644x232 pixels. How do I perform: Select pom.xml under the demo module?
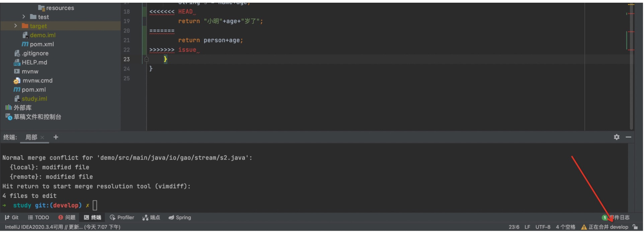(x=42, y=44)
